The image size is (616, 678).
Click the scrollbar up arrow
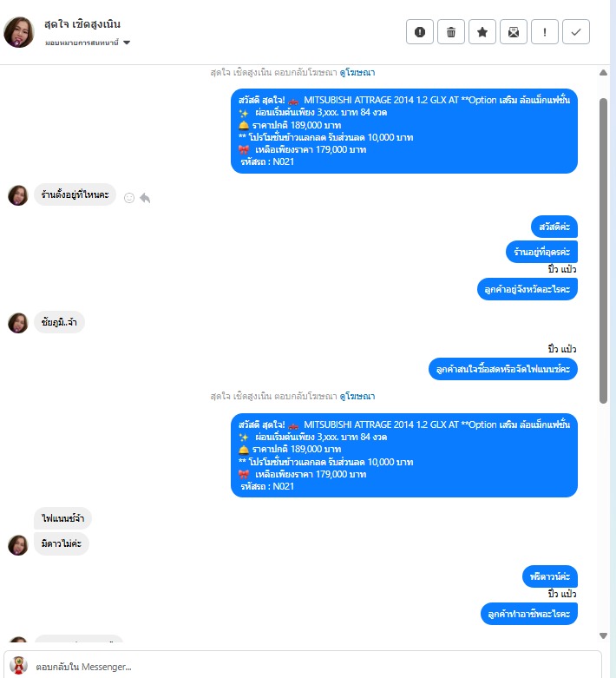click(x=604, y=73)
